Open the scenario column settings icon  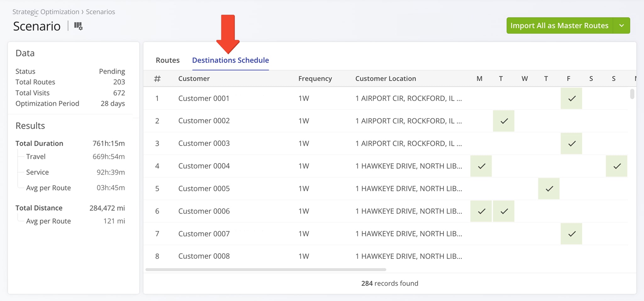pos(78,26)
